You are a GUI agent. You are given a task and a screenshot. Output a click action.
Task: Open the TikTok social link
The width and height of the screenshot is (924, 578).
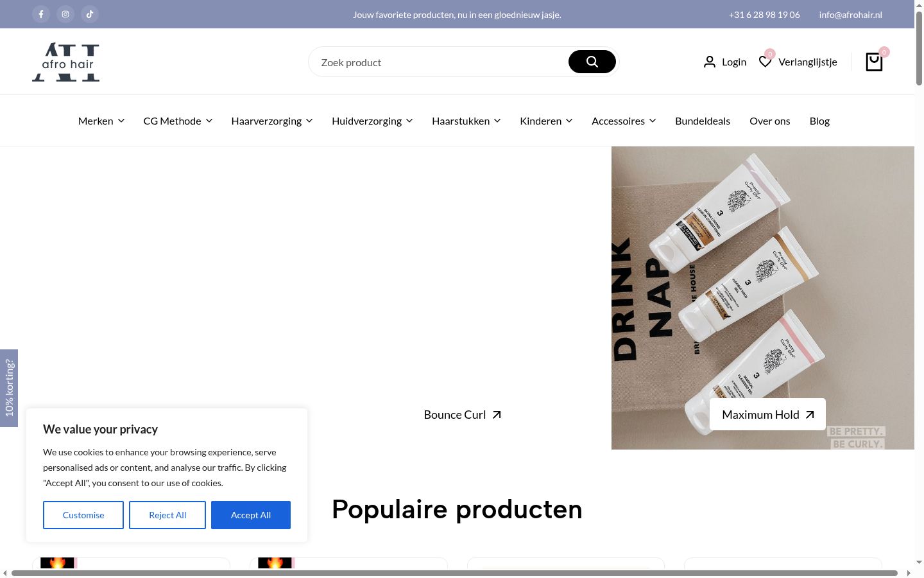tap(90, 14)
